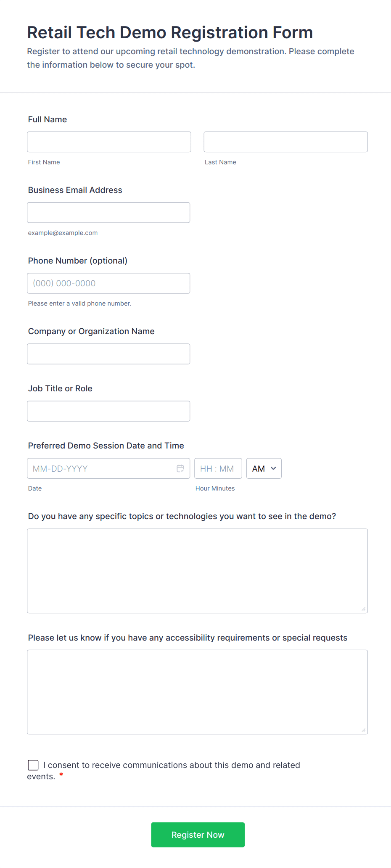This screenshot has height=868, width=391.
Task: Click the phone number placeholder (000) 000-0000
Action: point(64,283)
